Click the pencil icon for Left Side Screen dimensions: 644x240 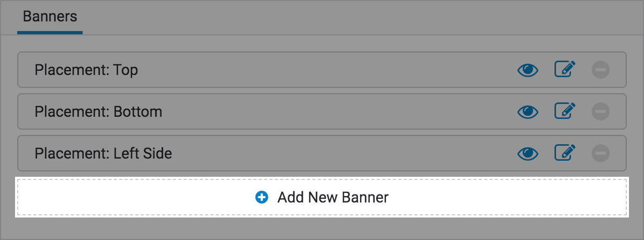tap(565, 154)
